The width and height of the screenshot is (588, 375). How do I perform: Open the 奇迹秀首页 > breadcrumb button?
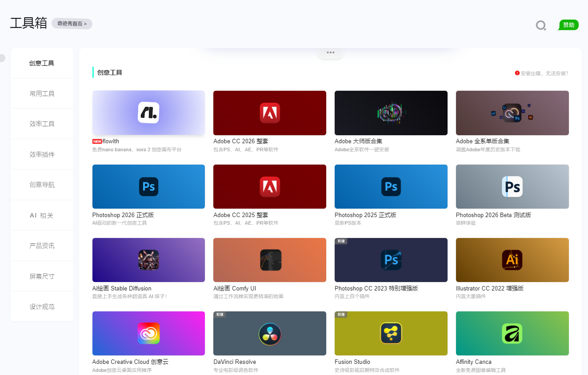72,24
